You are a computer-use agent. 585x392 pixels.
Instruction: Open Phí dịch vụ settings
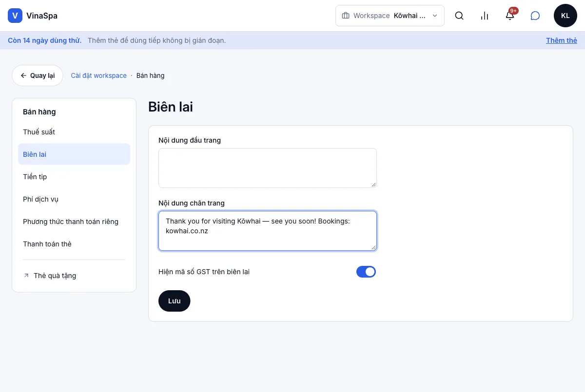click(74, 199)
